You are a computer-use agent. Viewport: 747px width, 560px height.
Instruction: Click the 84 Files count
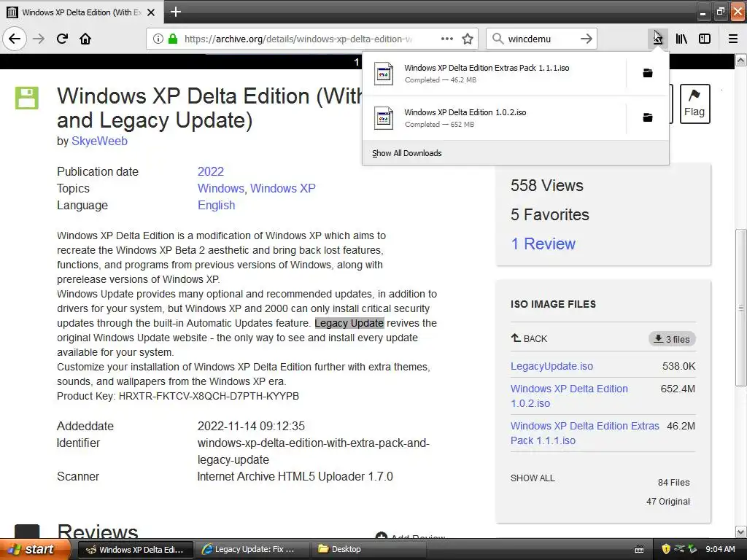pyautogui.click(x=673, y=483)
